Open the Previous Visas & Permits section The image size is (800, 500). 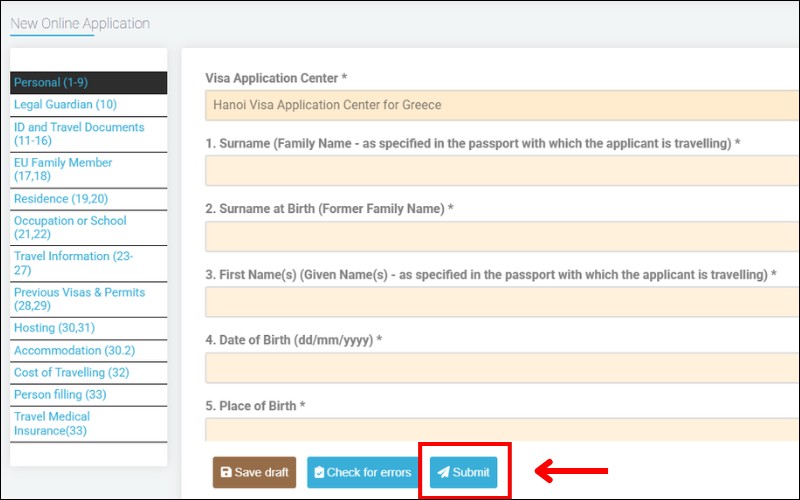88,299
